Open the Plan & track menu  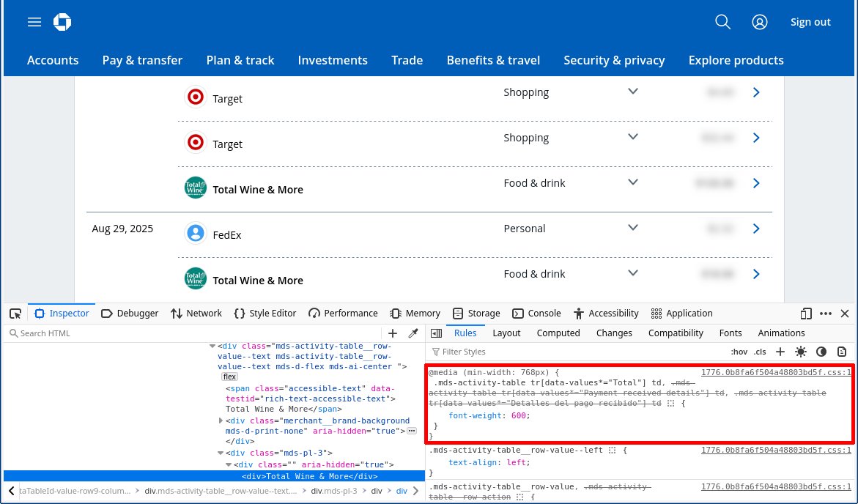tap(240, 60)
